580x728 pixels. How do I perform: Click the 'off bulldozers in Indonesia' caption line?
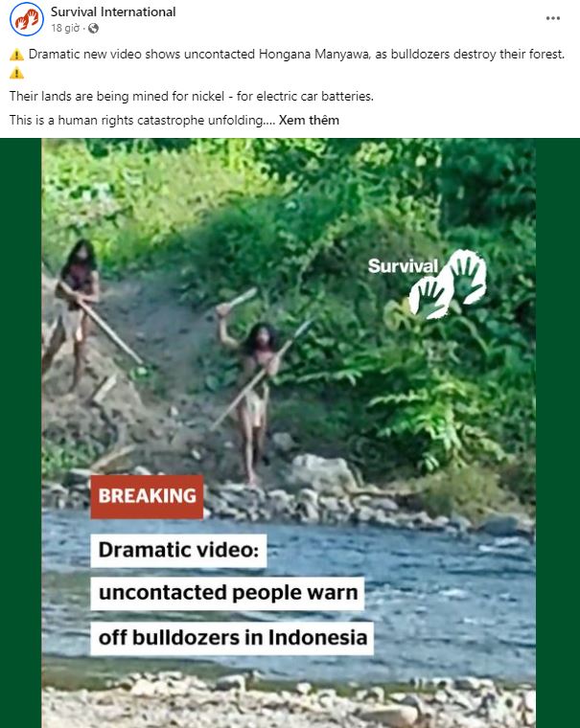coord(232,638)
